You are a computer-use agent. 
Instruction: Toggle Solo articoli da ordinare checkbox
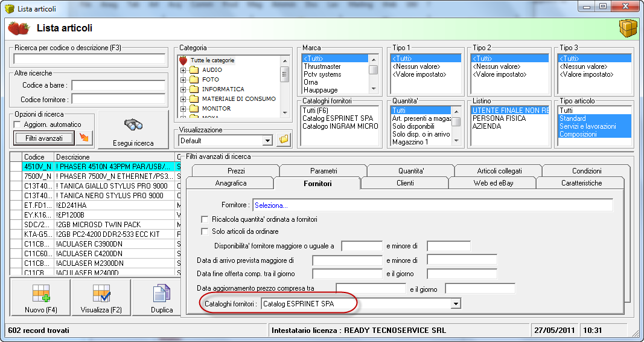205,231
